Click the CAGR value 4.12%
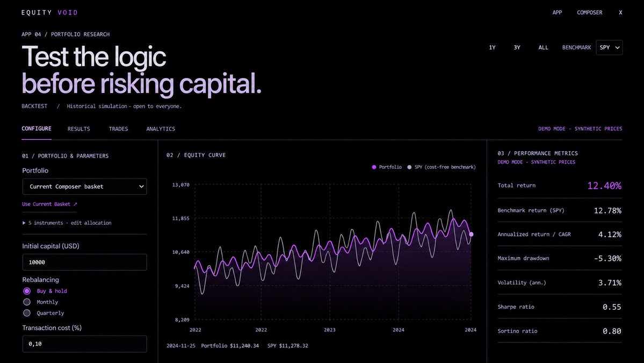Viewport: 644px width, 363px height. 610,234
